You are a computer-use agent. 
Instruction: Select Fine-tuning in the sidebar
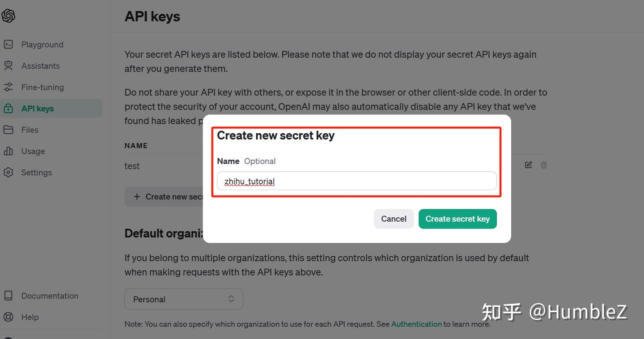(x=42, y=87)
